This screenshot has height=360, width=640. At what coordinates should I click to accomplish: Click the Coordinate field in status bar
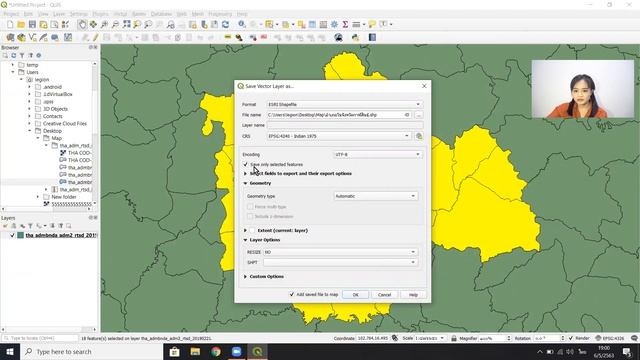click(373, 338)
